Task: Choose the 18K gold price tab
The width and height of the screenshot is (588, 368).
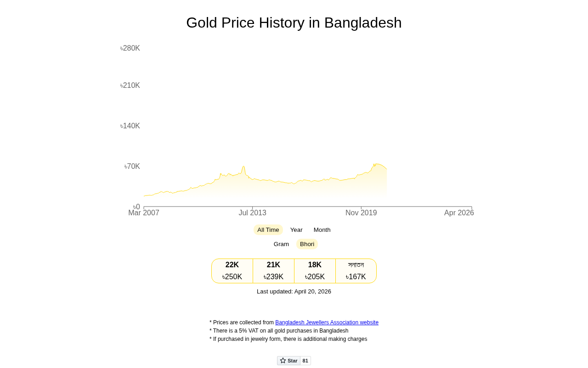Action: (x=315, y=271)
